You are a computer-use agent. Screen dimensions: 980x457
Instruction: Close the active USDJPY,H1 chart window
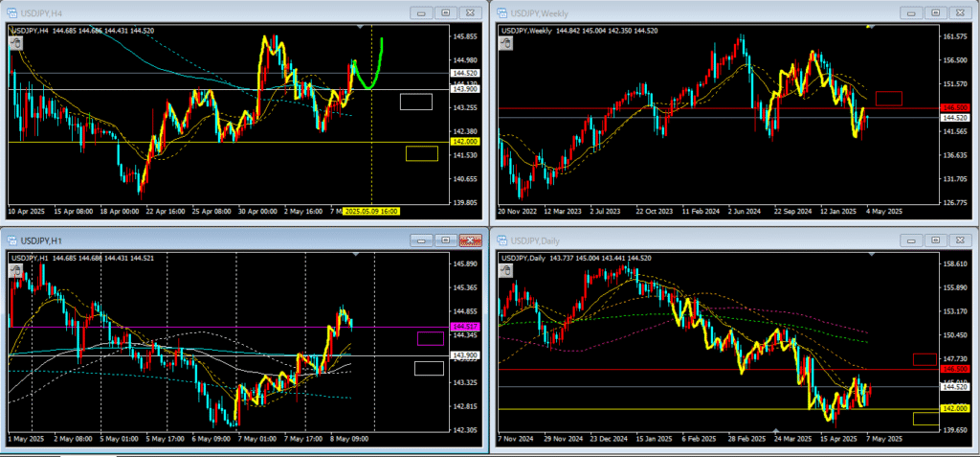pos(470,240)
